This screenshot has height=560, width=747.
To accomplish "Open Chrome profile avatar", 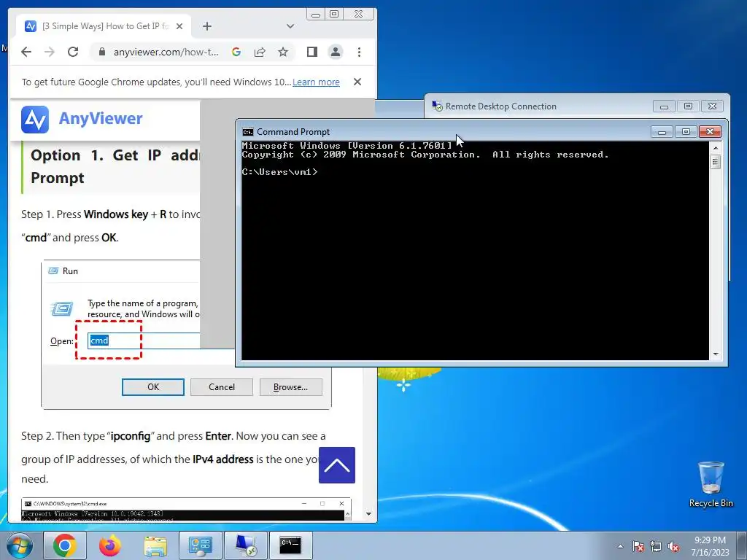I will point(336,52).
